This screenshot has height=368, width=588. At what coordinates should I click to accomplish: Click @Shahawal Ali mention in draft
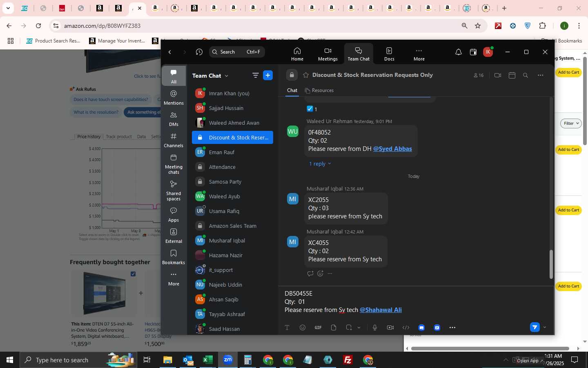click(x=381, y=310)
